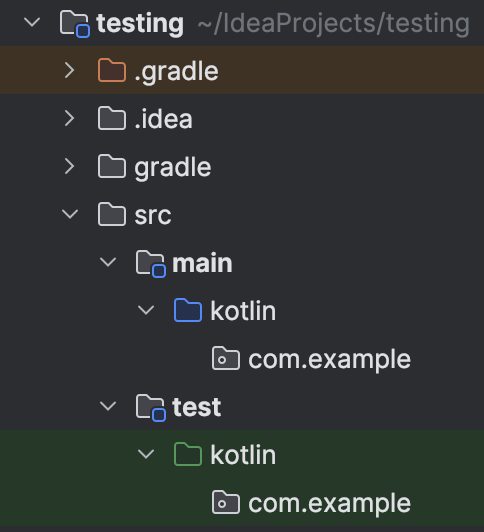
Task: Collapse the src folder
Action: point(70,214)
